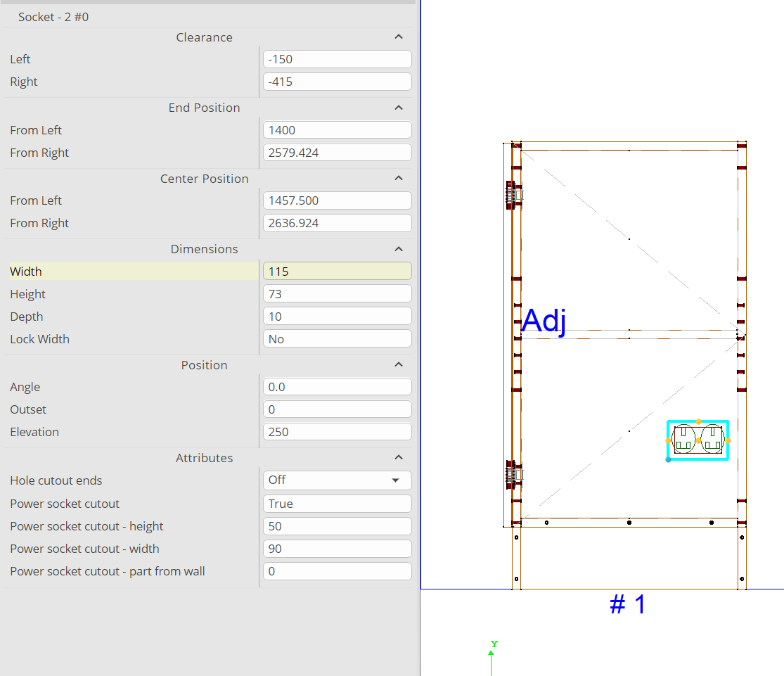784x676 pixels.
Task: Collapse the End Position section
Action: [398, 108]
